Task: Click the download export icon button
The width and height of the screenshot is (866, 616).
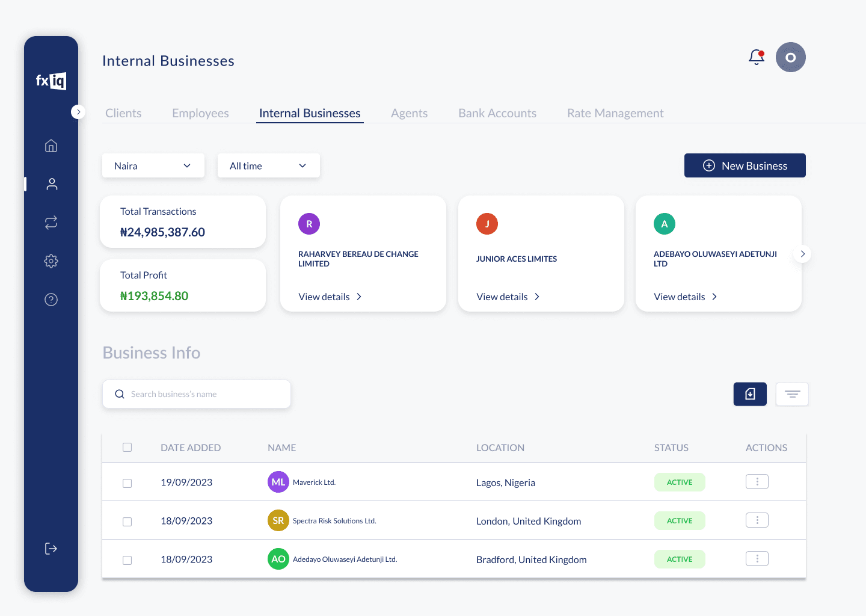Action: click(750, 394)
